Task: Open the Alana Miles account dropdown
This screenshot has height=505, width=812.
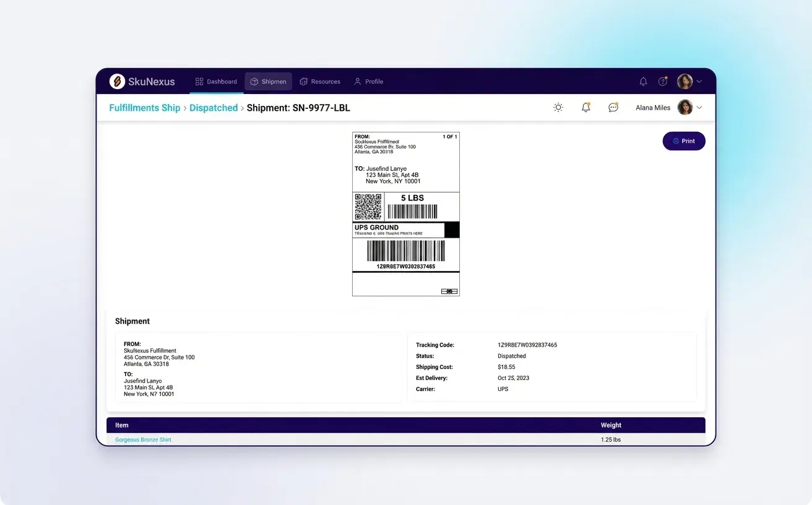Action: 653,107
